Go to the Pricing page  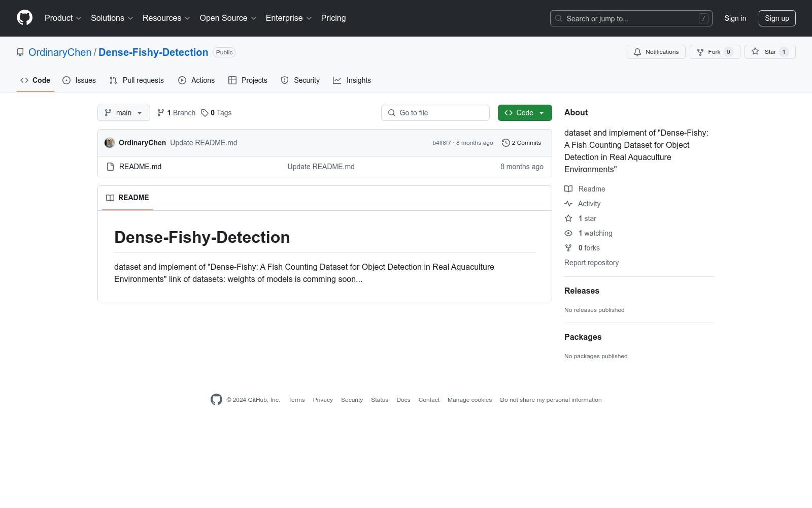(x=333, y=18)
